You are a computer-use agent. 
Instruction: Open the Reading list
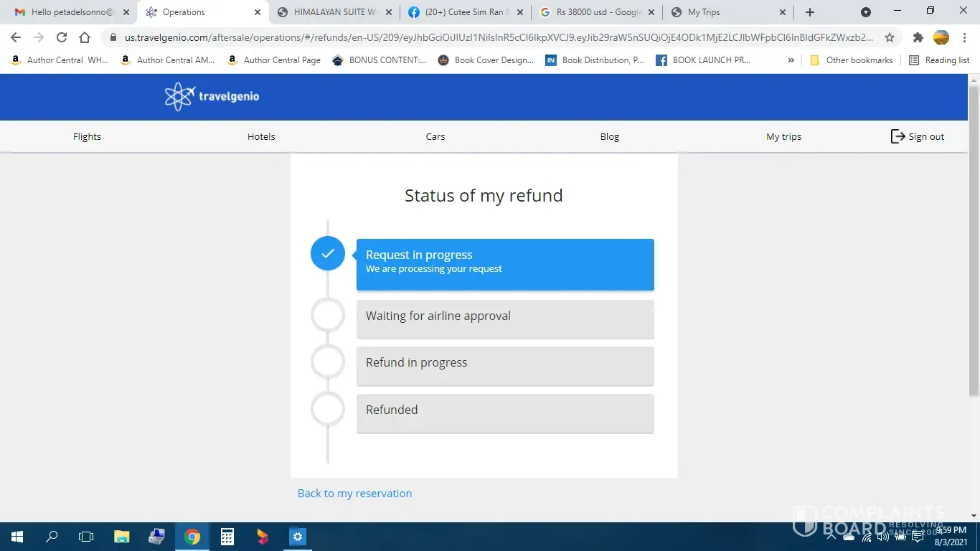pyautogui.click(x=939, y=60)
